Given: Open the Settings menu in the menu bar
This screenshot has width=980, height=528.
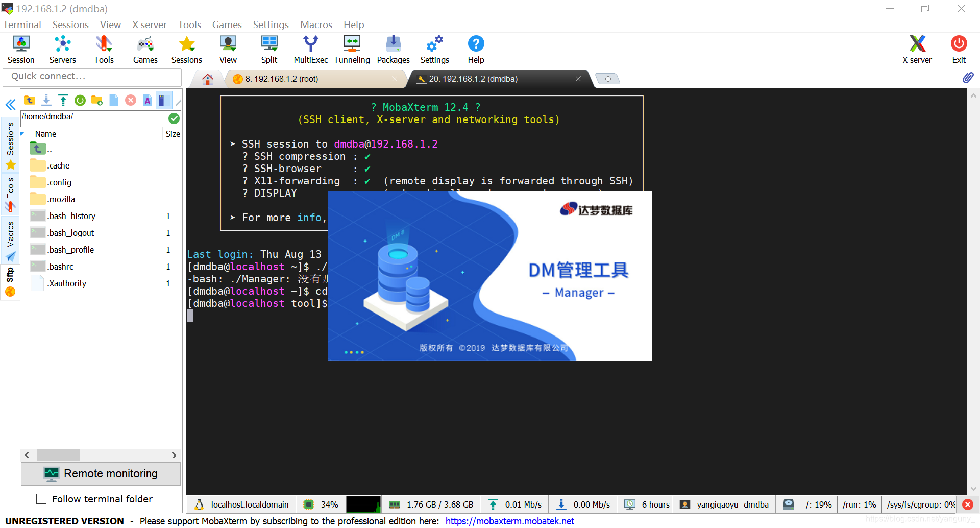Looking at the screenshot, I should click(271, 25).
